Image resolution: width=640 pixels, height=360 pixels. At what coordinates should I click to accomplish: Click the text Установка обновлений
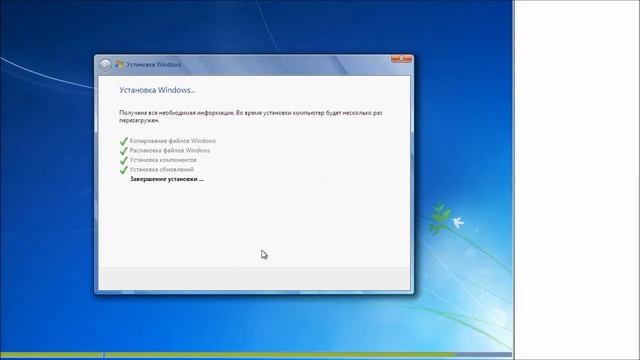point(162,169)
